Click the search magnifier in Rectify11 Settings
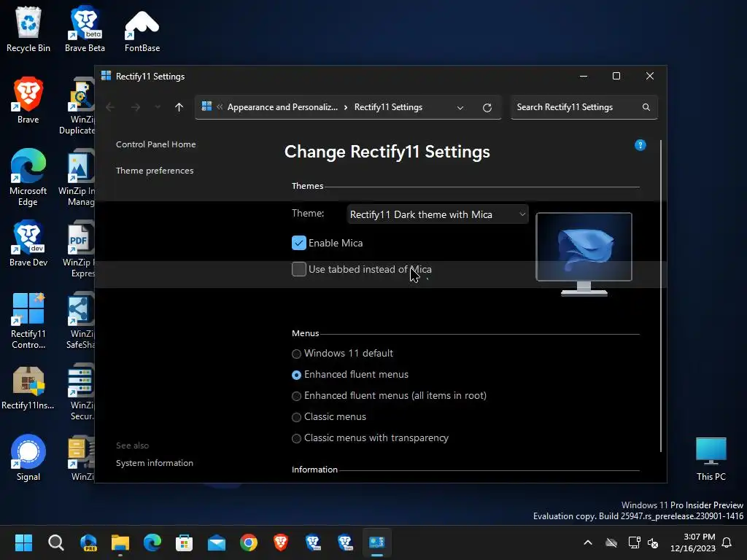 tap(646, 107)
